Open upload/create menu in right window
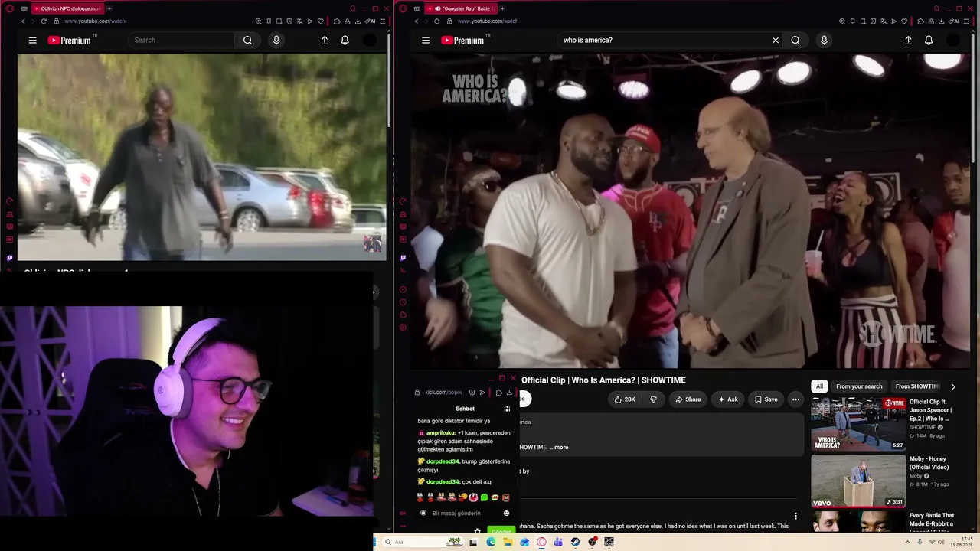The width and height of the screenshot is (980, 551). click(908, 41)
